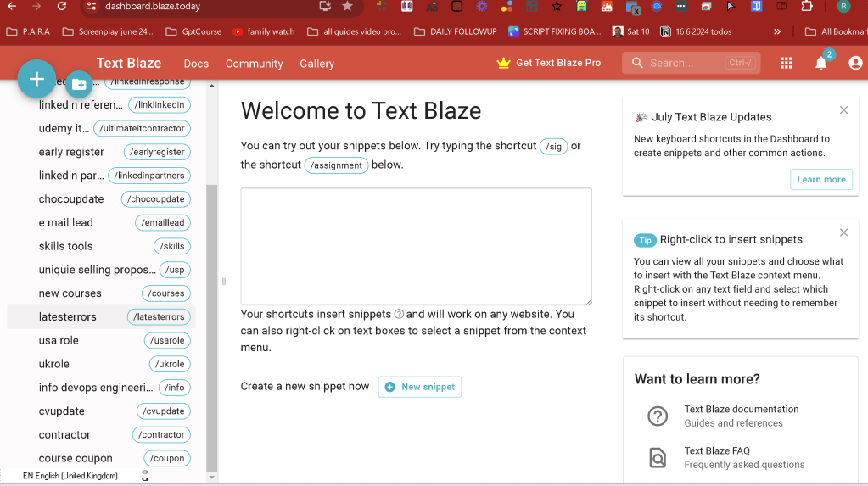Click the install app icon in address bar
The height and width of the screenshot is (486, 868).
[x=325, y=6]
